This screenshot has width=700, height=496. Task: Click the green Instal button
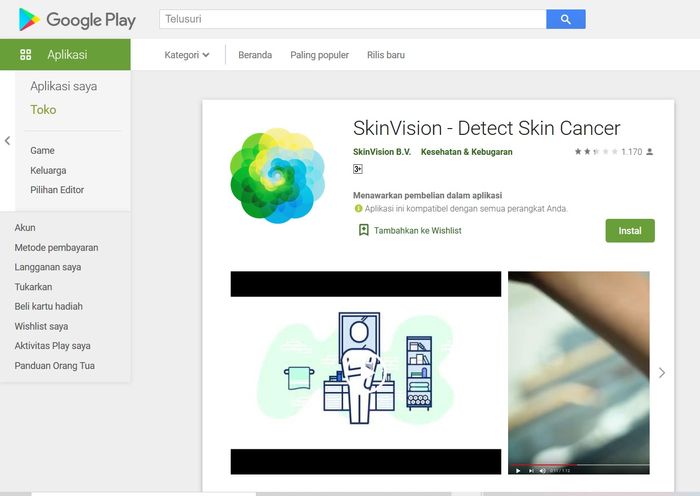(630, 230)
